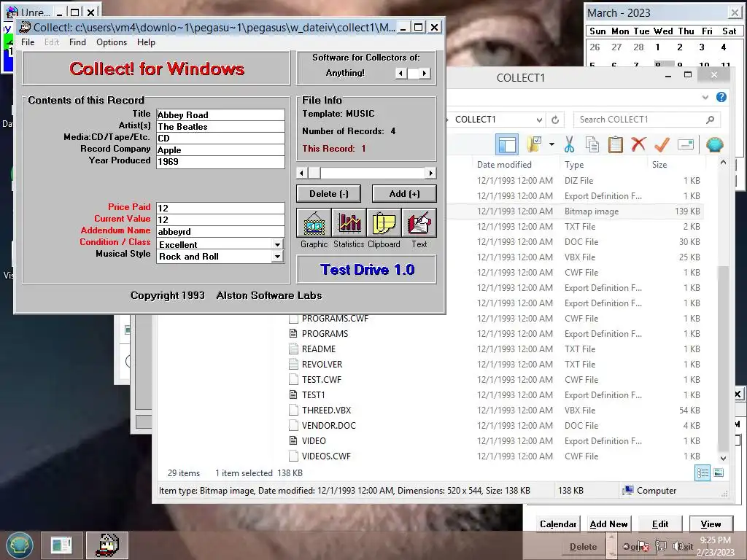
Task: Click the record scrollbar right arrow
Action: (x=430, y=173)
